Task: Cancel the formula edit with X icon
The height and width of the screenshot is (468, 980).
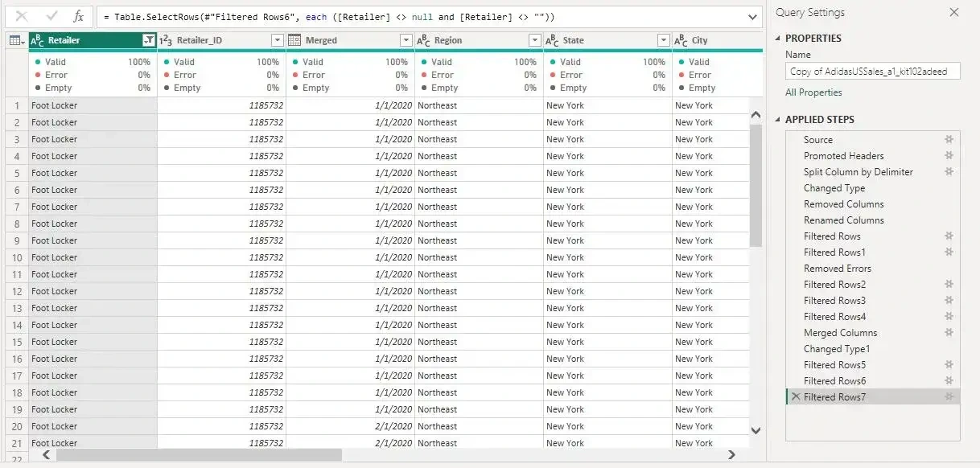Action: click(22, 16)
